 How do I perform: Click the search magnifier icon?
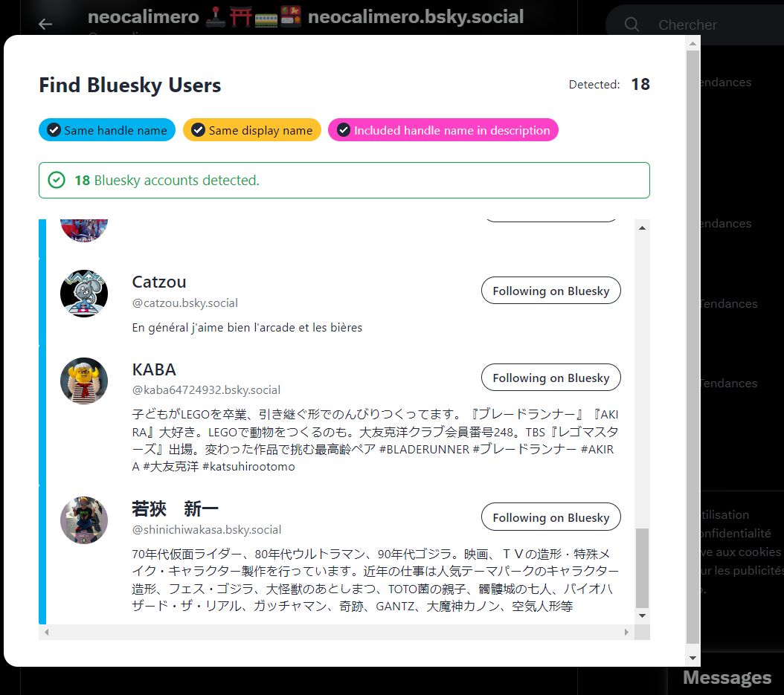[632, 24]
